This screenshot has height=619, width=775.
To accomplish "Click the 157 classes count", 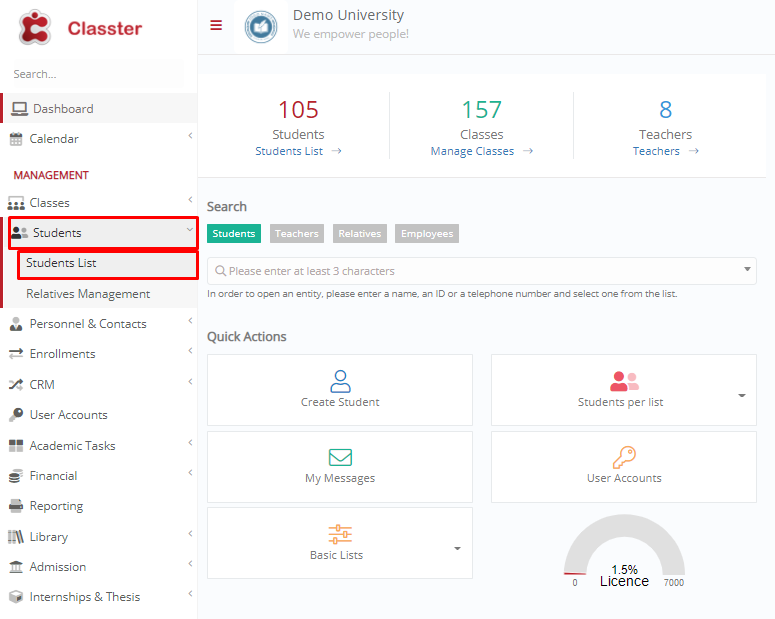I will (x=481, y=109).
